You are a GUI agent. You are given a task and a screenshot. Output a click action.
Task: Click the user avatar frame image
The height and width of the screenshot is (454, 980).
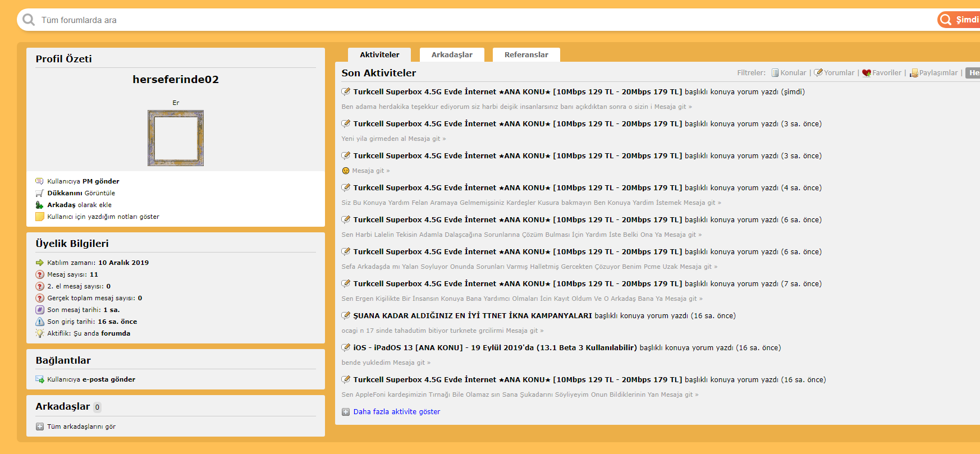coord(176,138)
